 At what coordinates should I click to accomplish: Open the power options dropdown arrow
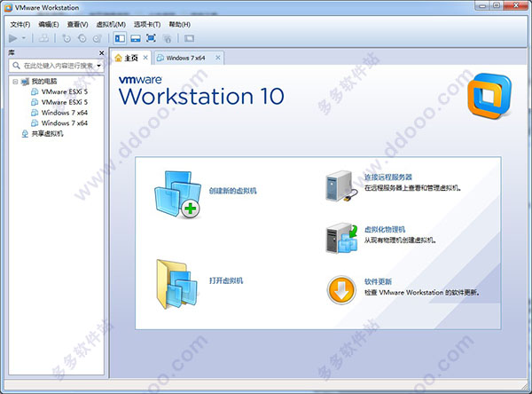point(24,38)
